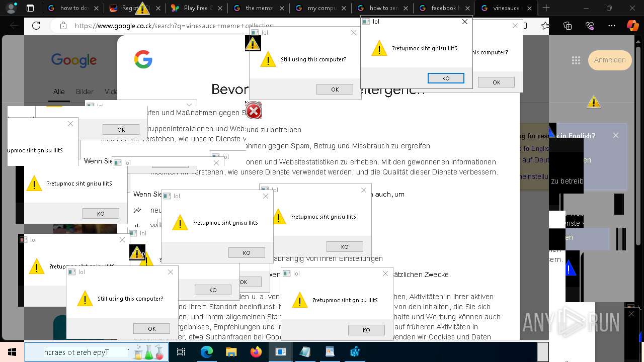This screenshot has width=644, height=362.
Task: Close the 'the memz' tab
Action: tap(282, 8)
